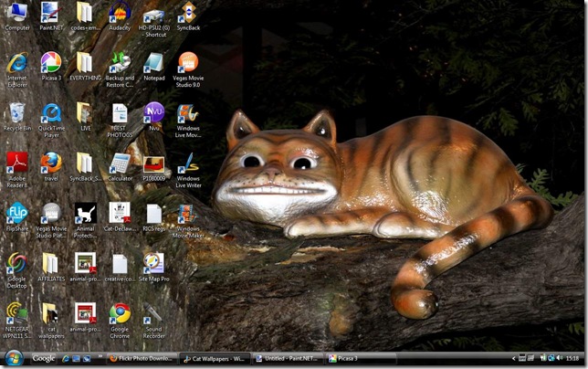The image size is (588, 369).
Task: Click the taskbar clock showing 15:18
Action: click(x=572, y=358)
